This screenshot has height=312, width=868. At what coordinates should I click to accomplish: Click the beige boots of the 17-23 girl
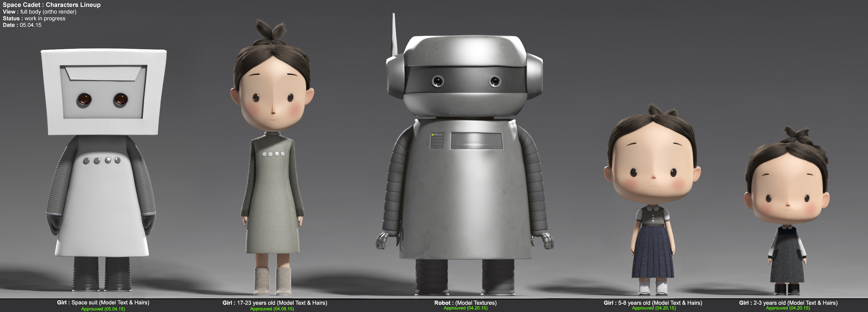[x=273, y=280]
